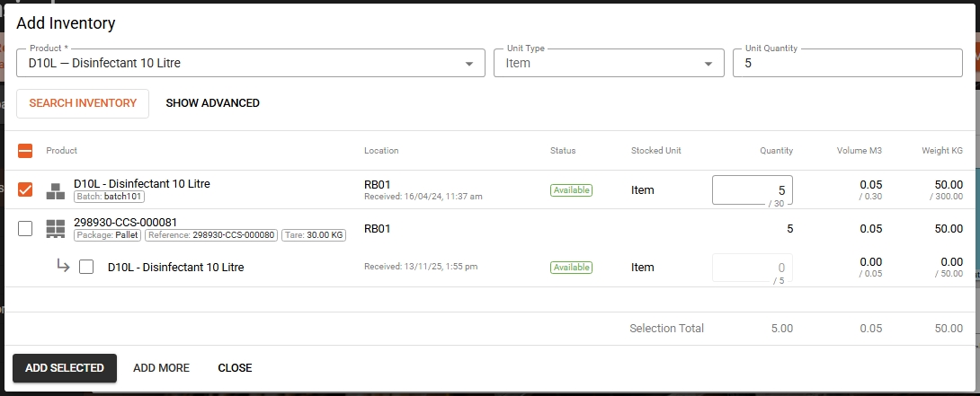
Task: Open the Product dropdown
Action: tap(251, 63)
